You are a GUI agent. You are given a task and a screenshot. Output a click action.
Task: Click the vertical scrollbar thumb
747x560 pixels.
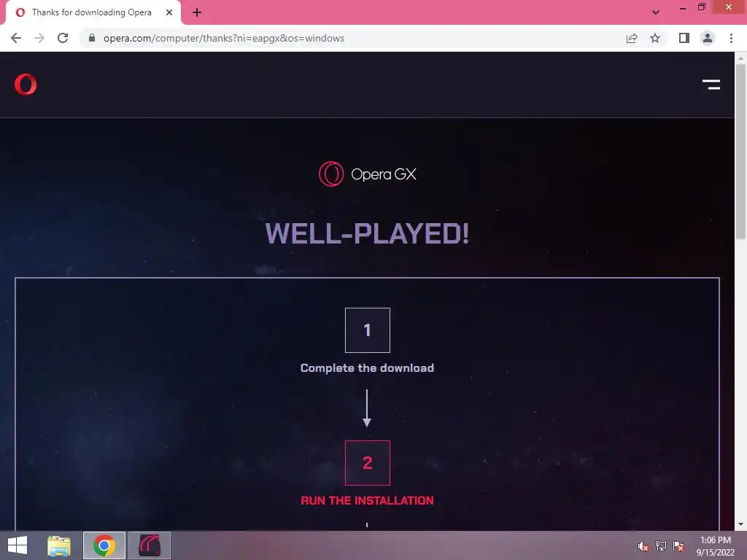point(740,152)
